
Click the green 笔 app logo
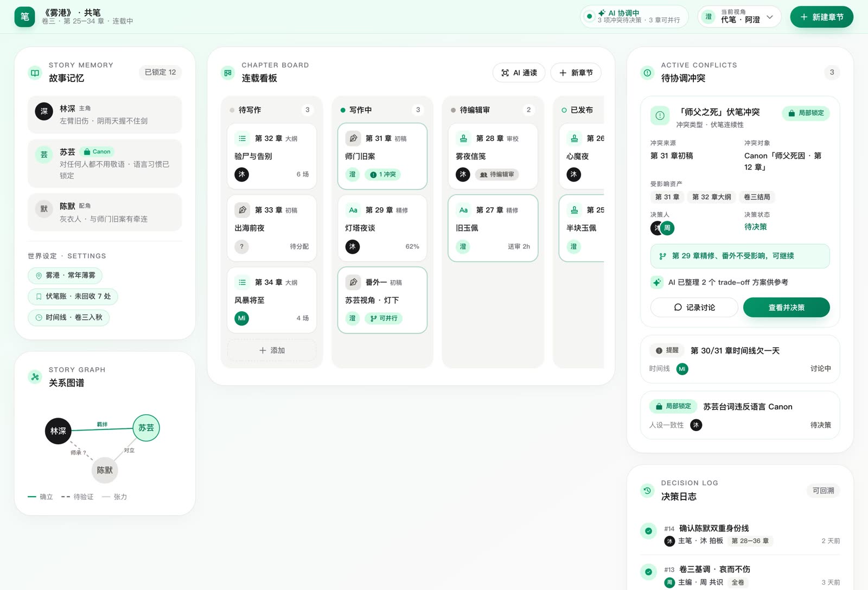tap(24, 17)
